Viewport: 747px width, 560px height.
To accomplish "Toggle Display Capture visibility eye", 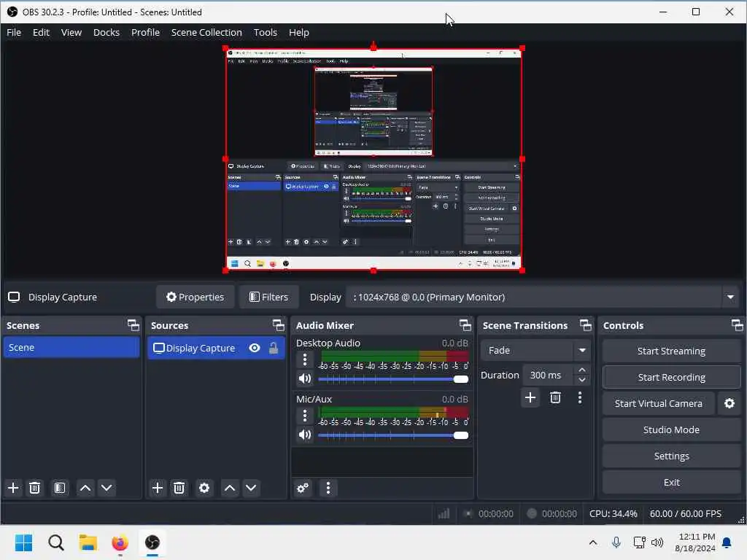I will (x=255, y=348).
